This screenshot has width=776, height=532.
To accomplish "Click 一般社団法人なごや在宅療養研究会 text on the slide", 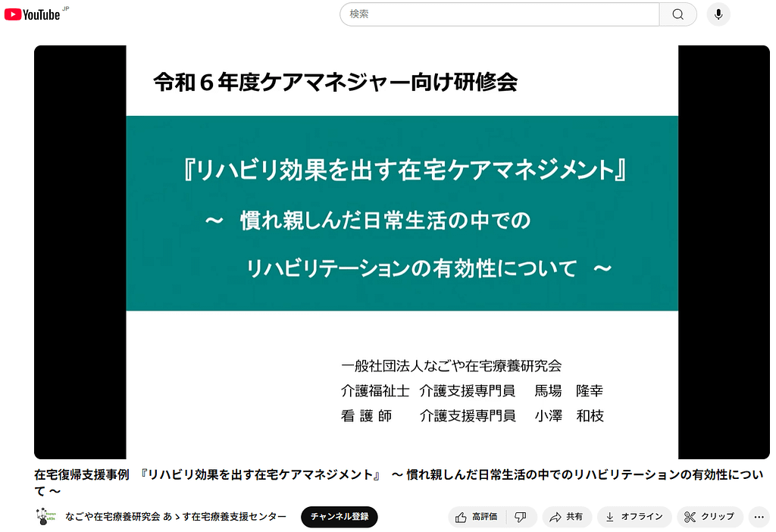I will point(452,366).
